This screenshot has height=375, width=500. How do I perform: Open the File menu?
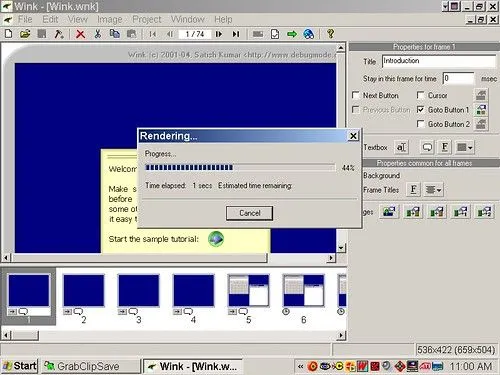[25, 19]
